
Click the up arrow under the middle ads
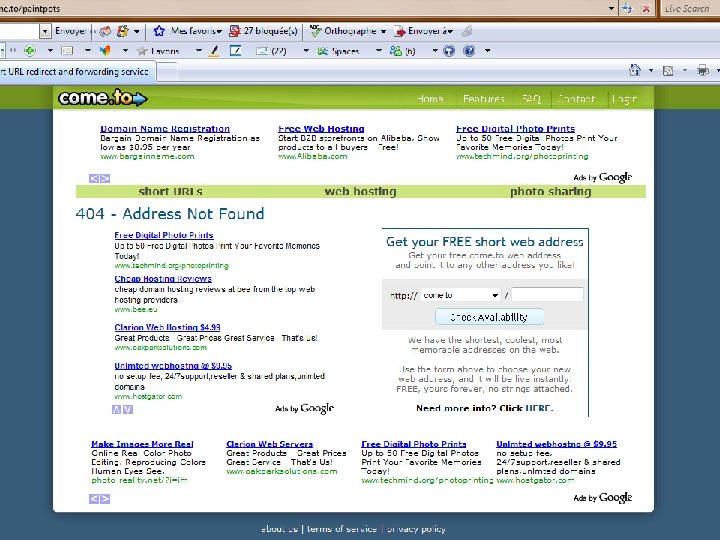[117, 410]
